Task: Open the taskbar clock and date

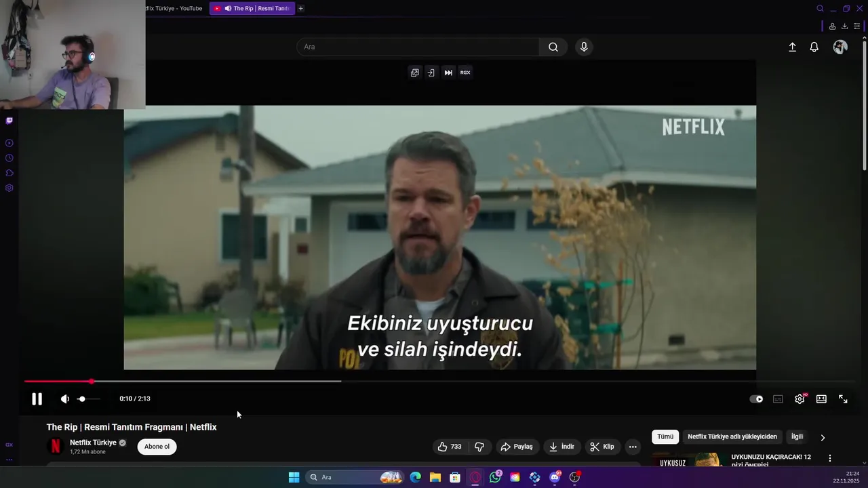Action: pos(846,477)
